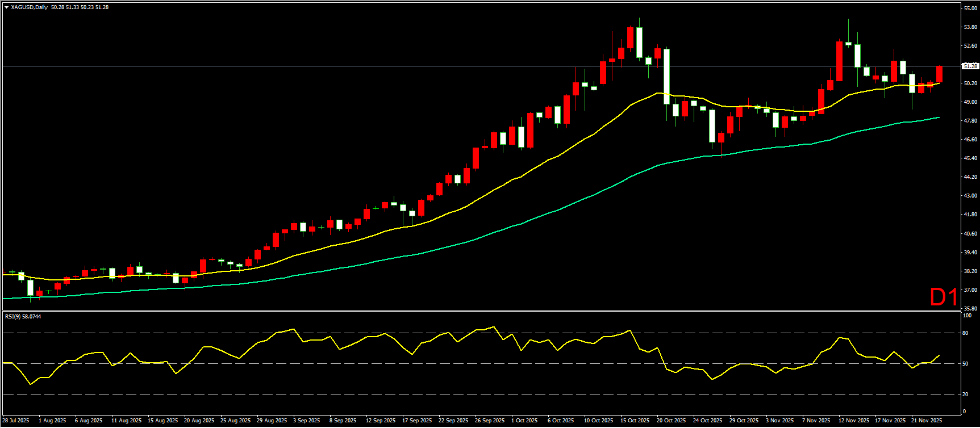Click the 55.00 price scale label
The height and width of the screenshot is (428, 980).
970,9
